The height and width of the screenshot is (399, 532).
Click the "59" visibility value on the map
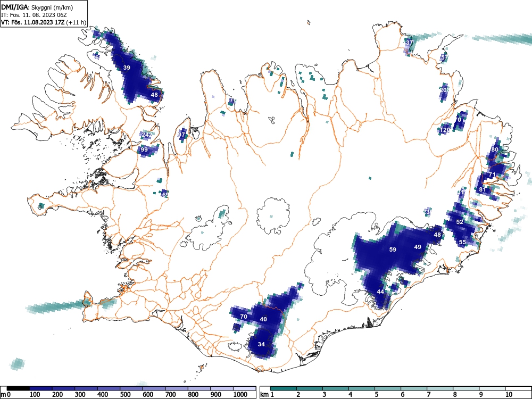click(x=393, y=250)
